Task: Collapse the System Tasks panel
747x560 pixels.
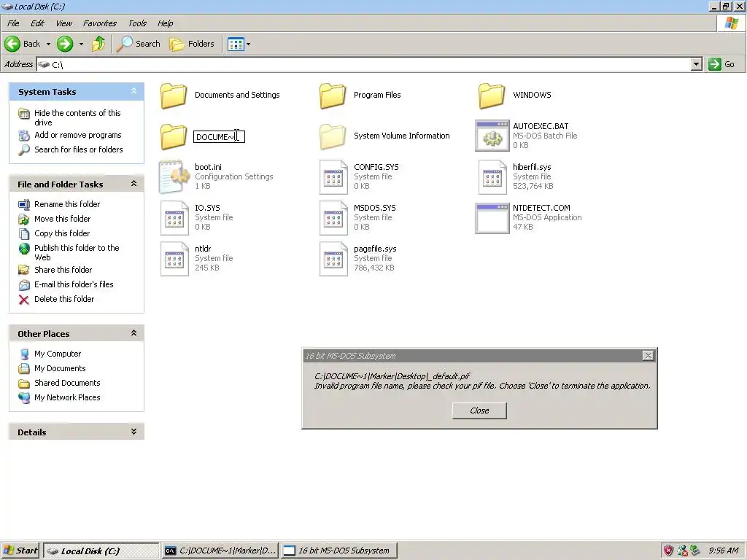Action: point(134,91)
